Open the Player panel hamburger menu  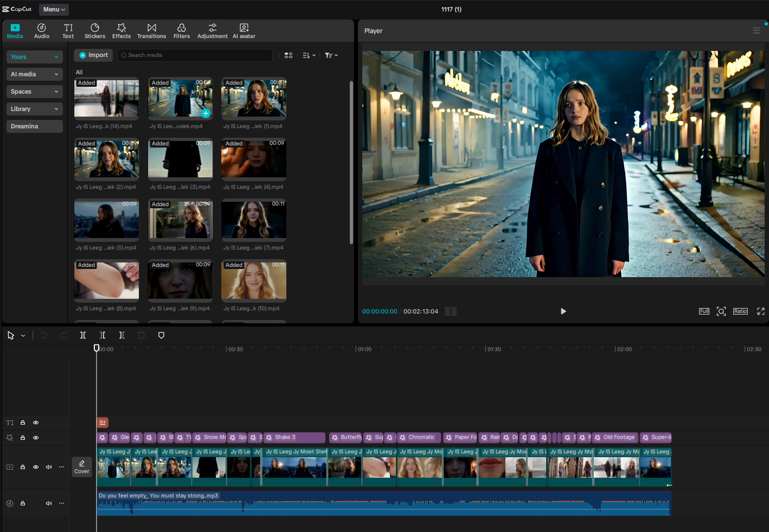tap(756, 31)
